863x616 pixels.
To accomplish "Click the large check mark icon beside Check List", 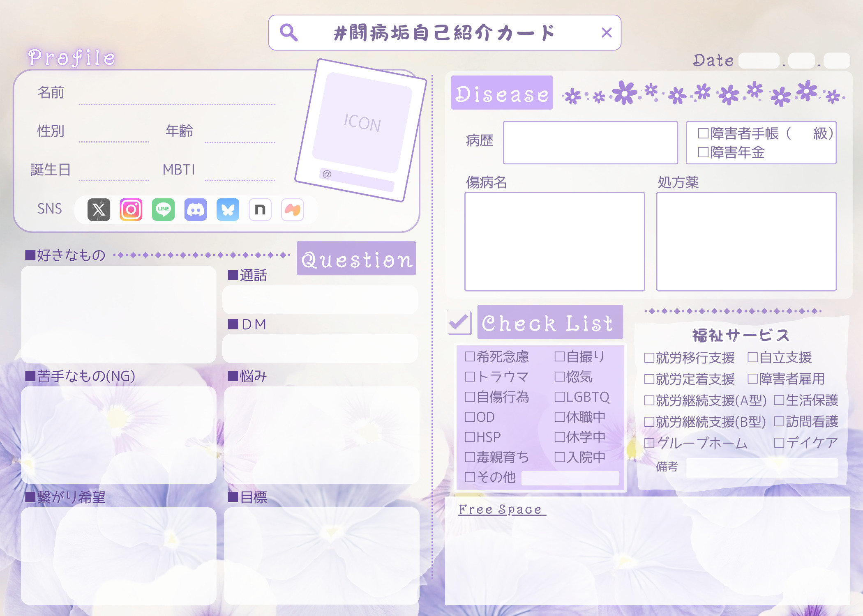I will click(459, 322).
